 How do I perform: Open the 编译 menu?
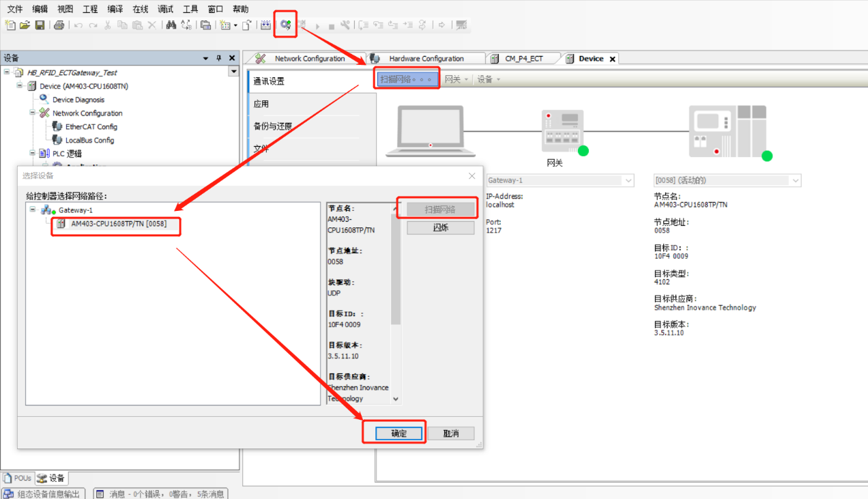115,9
